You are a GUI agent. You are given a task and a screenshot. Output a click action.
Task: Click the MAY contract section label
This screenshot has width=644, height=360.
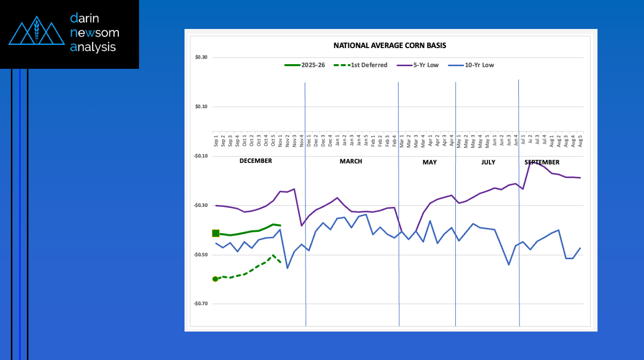pos(430,162)
